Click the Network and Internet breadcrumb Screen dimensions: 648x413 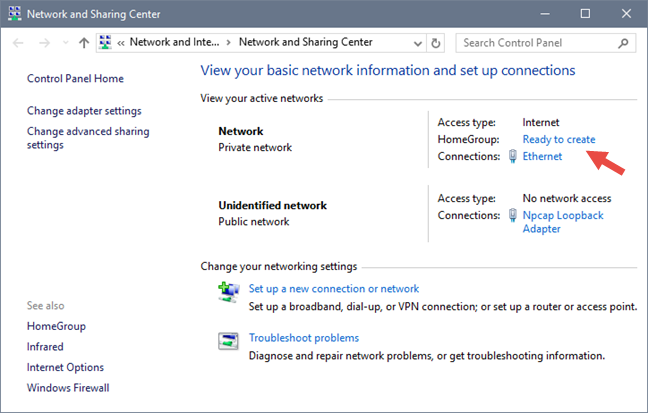coord(174,43)
